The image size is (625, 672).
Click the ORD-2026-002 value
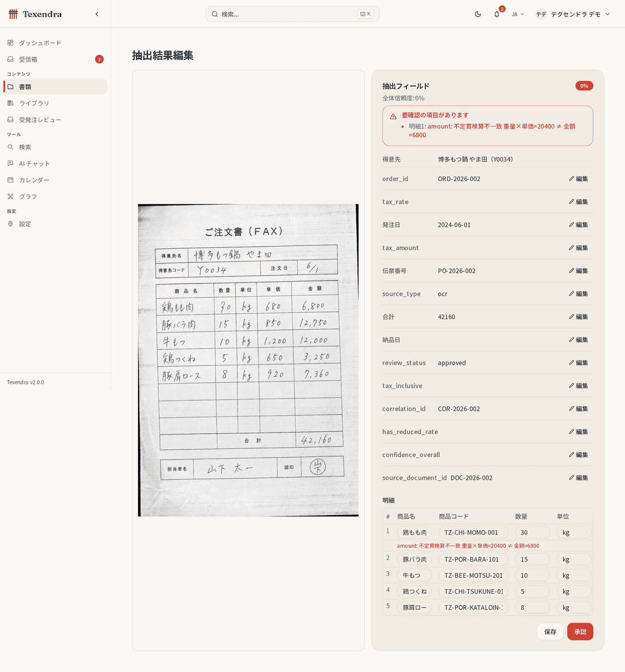(459, 179)
